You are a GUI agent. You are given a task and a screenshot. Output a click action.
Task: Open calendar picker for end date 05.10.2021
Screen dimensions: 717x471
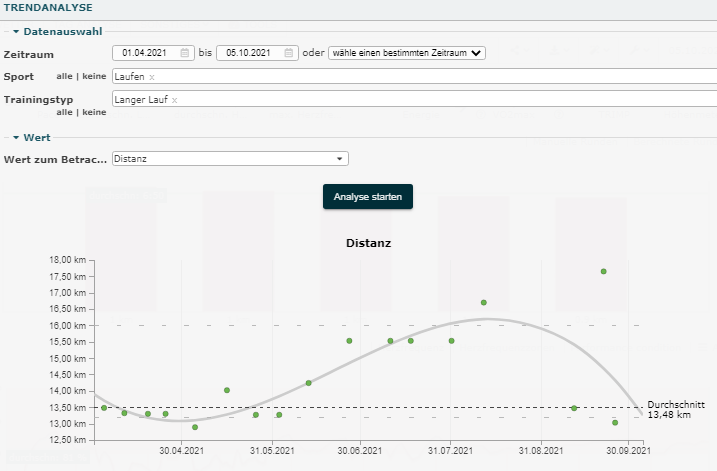[x=289, y=53]
